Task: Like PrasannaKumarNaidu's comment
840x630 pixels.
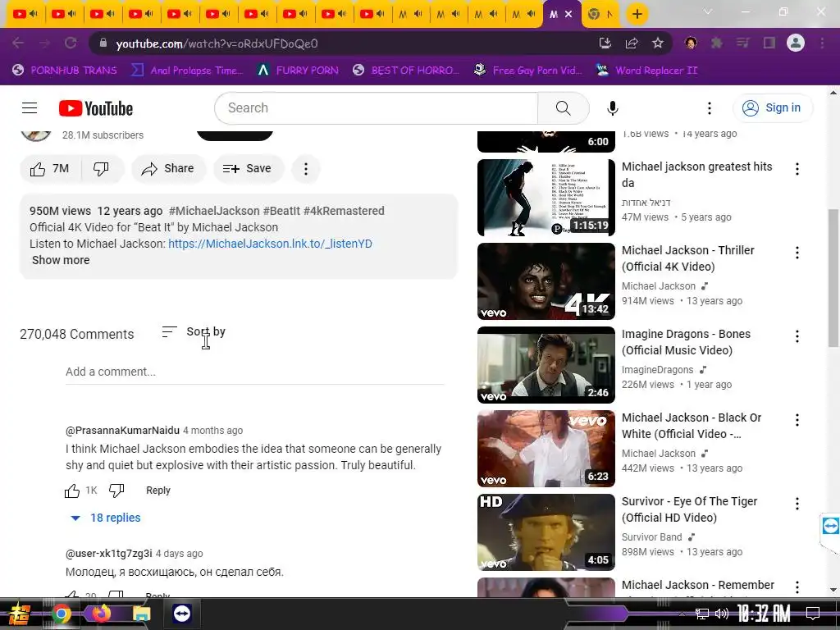Action: 72,491
